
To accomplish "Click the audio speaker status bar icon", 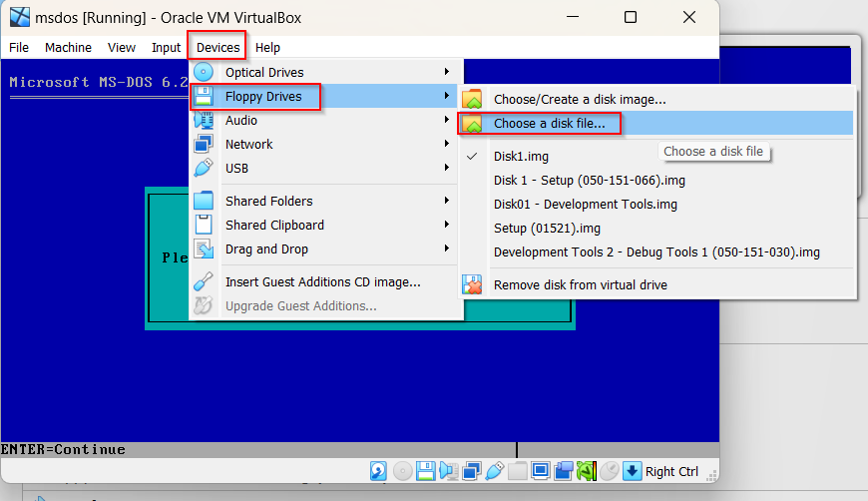I will point(448,471).
